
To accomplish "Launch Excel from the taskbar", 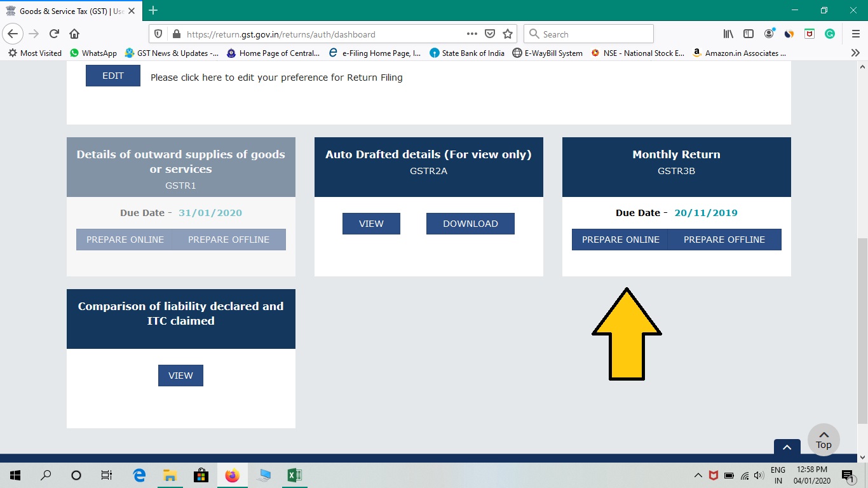I will (294, 475).
